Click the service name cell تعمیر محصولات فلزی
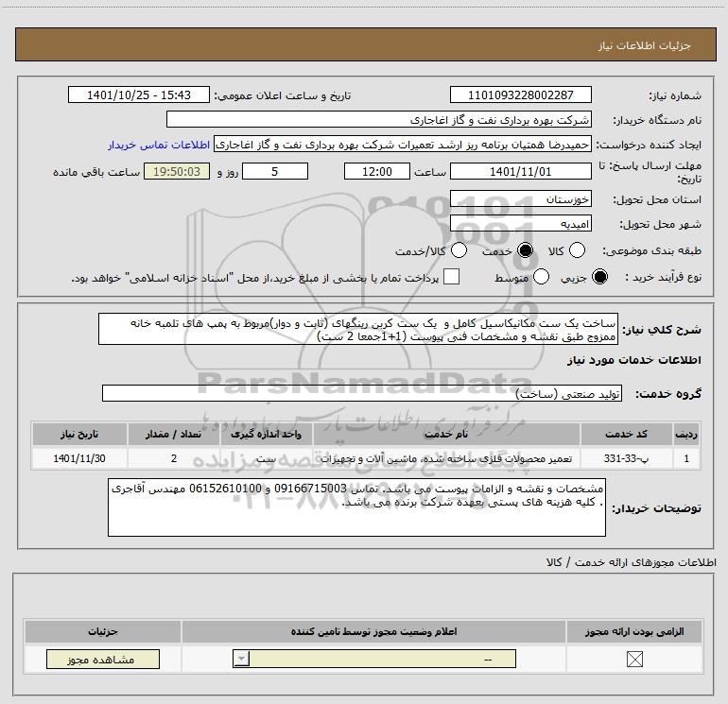Viewport: 728px width, 704px height. (446, 458)
